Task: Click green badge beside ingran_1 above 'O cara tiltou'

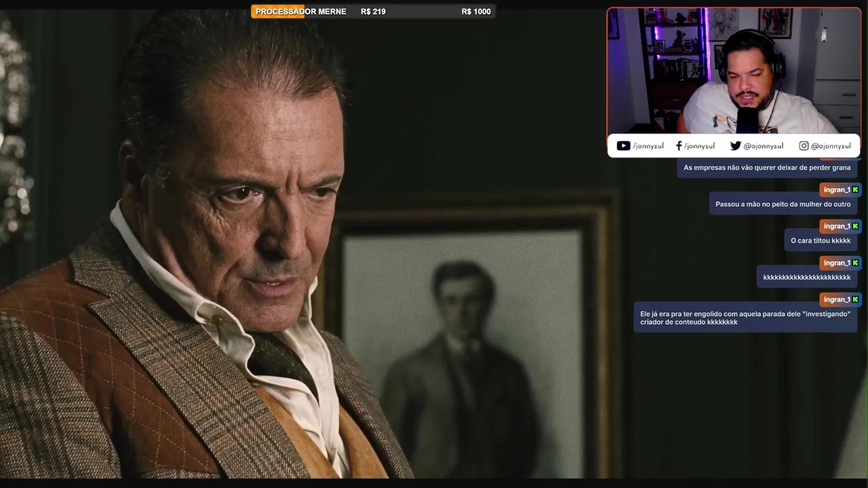Action: pos(855,226)
